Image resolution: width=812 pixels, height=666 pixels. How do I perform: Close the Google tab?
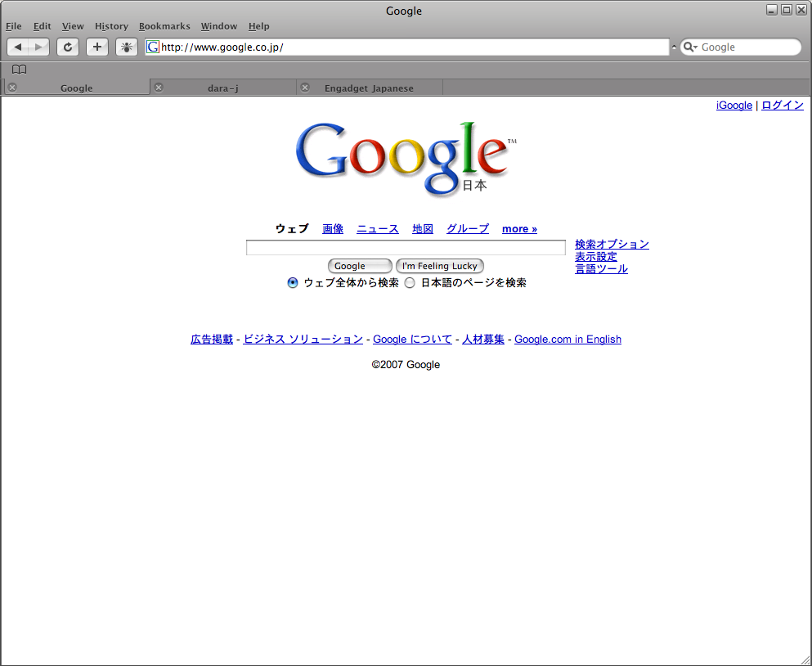[12, 88]
